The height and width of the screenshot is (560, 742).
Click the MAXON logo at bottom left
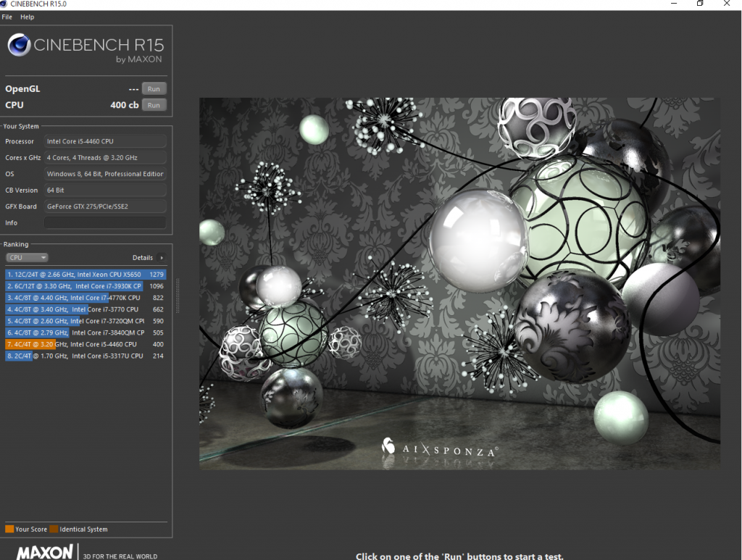tap(43, 552)
